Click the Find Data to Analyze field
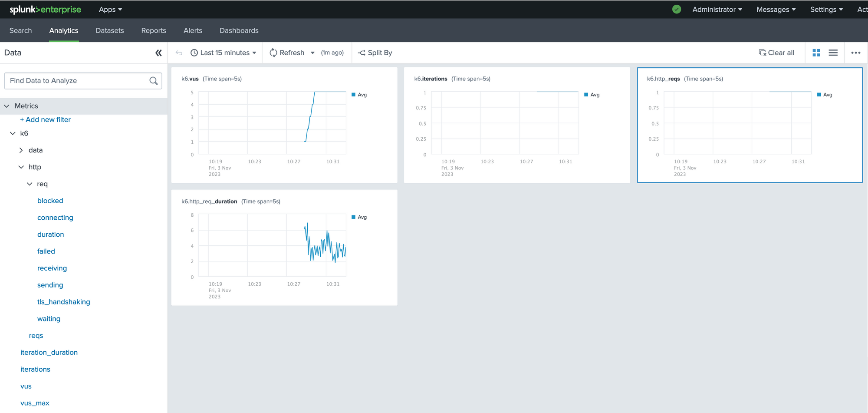Viewport: 868px width, 413px height. [x=83, y=81]
